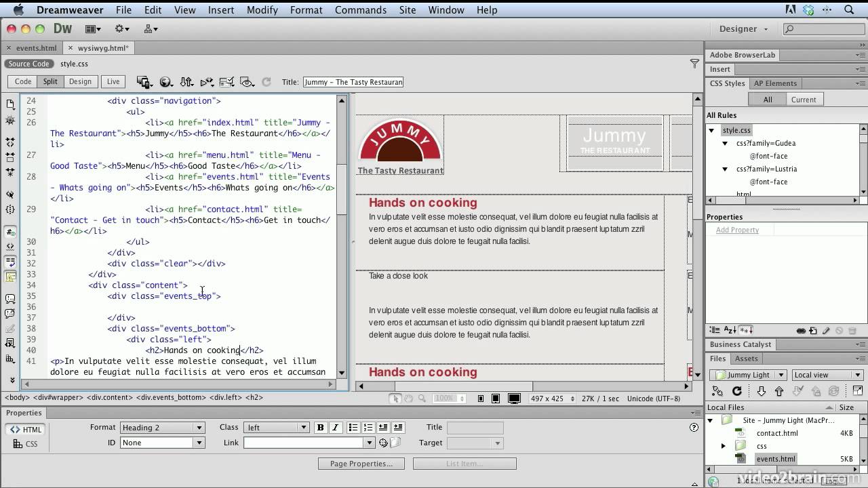Show category view in CSS Properties
The width and height of the screenshot is (868, 488).
(x=715, y=331)
